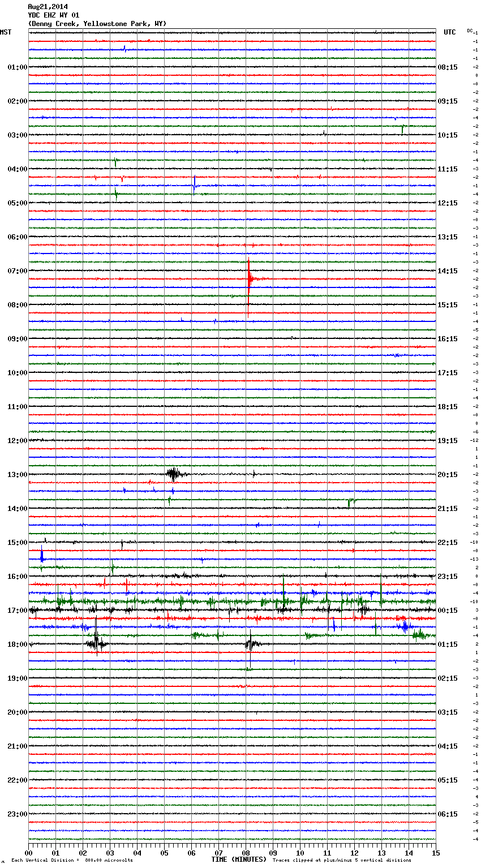This screenshot has width=481, height=868.
Task: Select the 13:00 MST time label
Action: (17, 475)
